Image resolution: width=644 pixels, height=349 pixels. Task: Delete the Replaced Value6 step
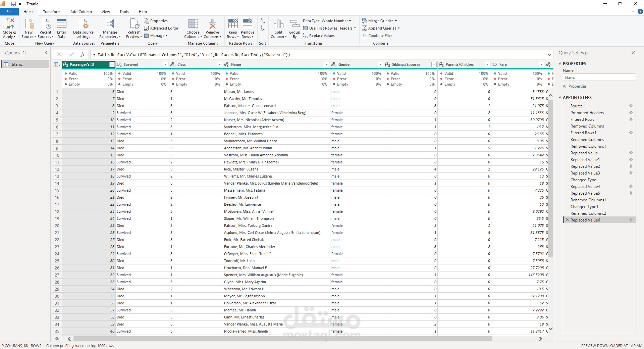pos(567,220)
